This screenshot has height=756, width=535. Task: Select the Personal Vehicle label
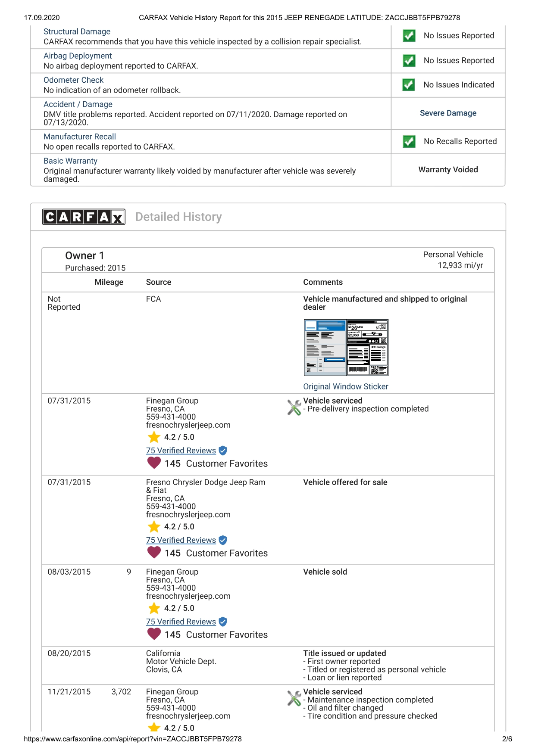click(x=453, y=255)
